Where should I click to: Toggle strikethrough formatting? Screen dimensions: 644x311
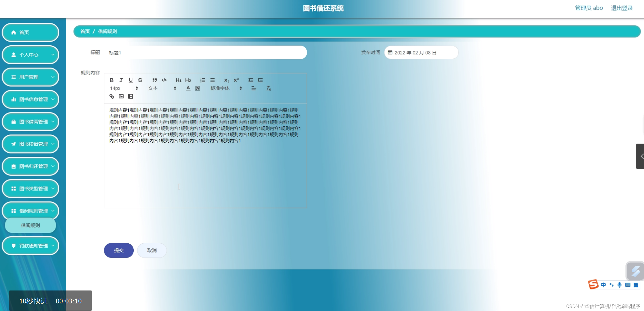[x=140, y=80]
